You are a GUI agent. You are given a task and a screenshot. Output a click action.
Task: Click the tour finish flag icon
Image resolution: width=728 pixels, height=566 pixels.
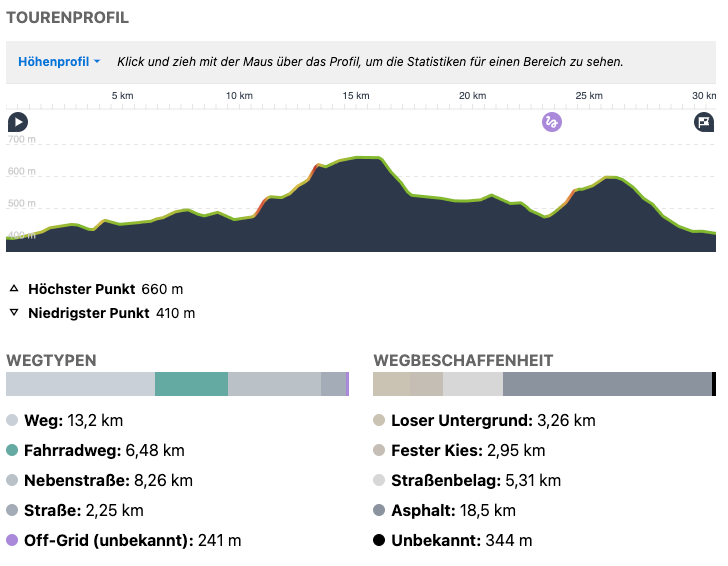click(x=704, y=122)
